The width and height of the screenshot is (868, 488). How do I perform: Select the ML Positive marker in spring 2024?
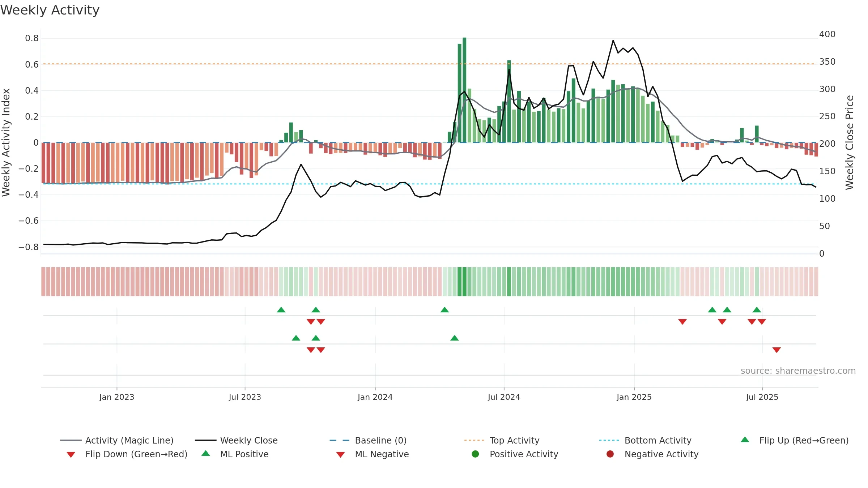click(x=455, y=338)
